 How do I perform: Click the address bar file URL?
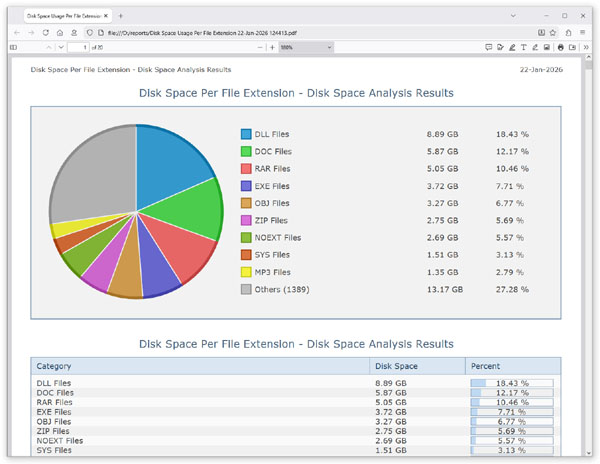click(x=202, y=33)
